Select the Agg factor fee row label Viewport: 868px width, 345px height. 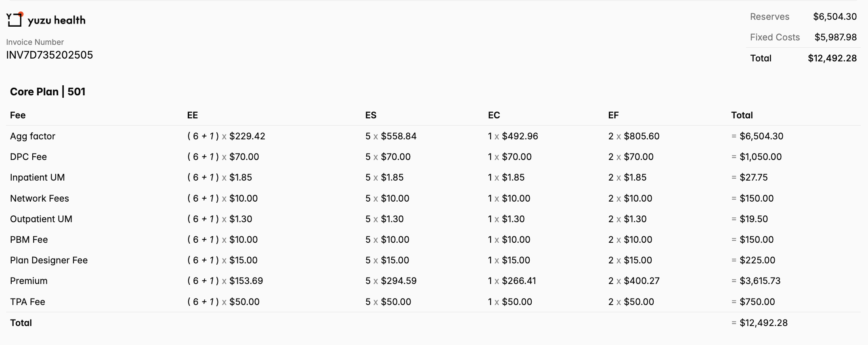coord(33,136)
